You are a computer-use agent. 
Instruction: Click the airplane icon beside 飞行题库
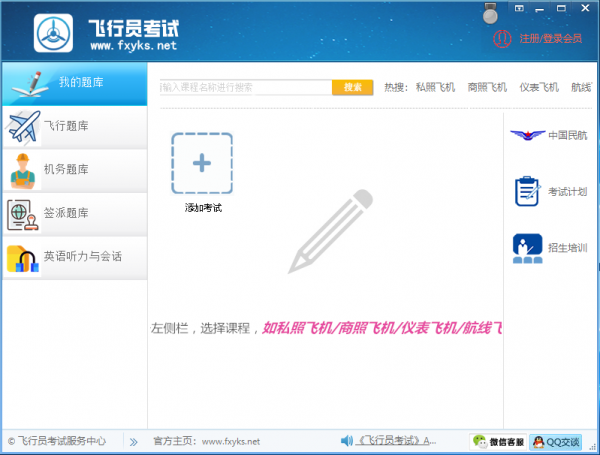23,127
